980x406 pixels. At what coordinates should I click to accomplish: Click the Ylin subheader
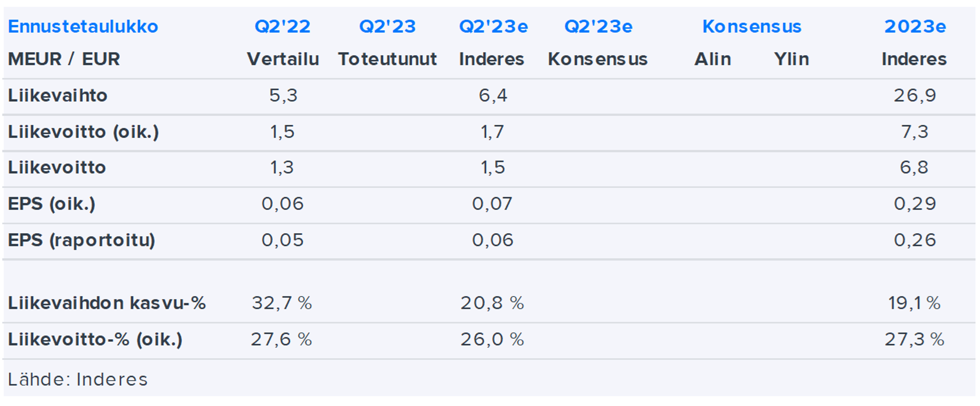[791, 59]
